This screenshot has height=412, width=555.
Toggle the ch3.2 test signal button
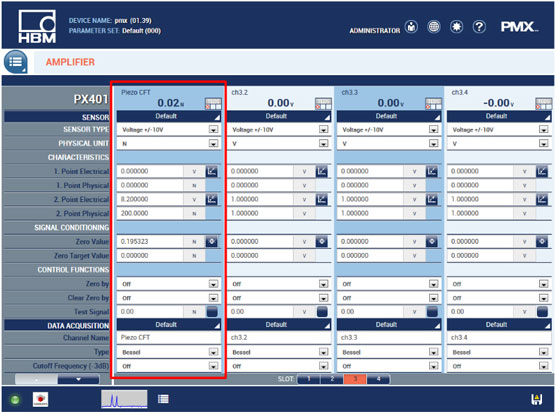tap(322, 311)
